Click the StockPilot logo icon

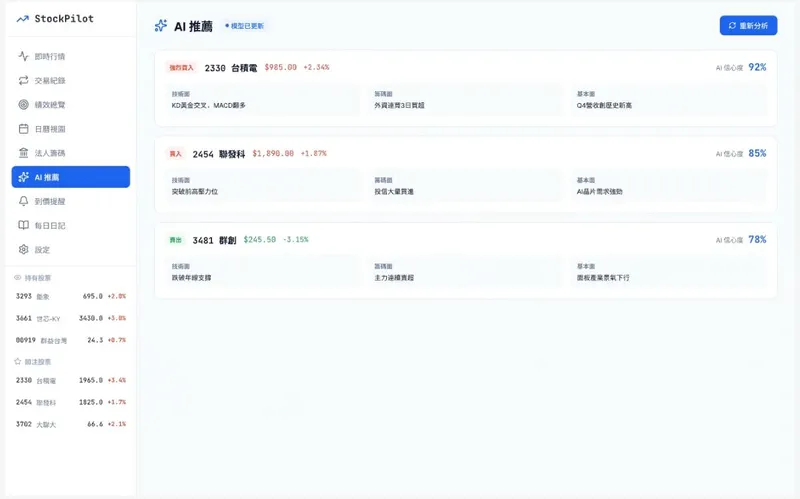tap(22, 19)
